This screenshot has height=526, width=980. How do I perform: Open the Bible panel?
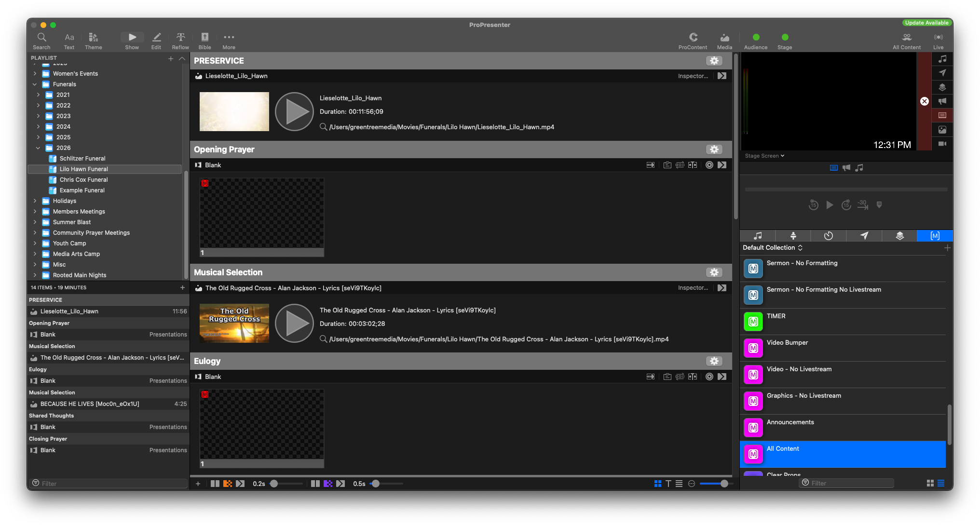[x=204, y=41]
